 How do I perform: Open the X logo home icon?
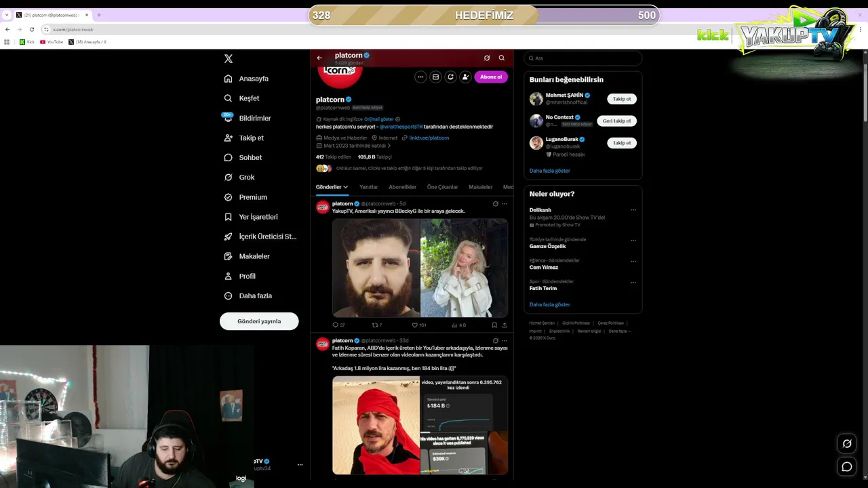tap(229, 59)
